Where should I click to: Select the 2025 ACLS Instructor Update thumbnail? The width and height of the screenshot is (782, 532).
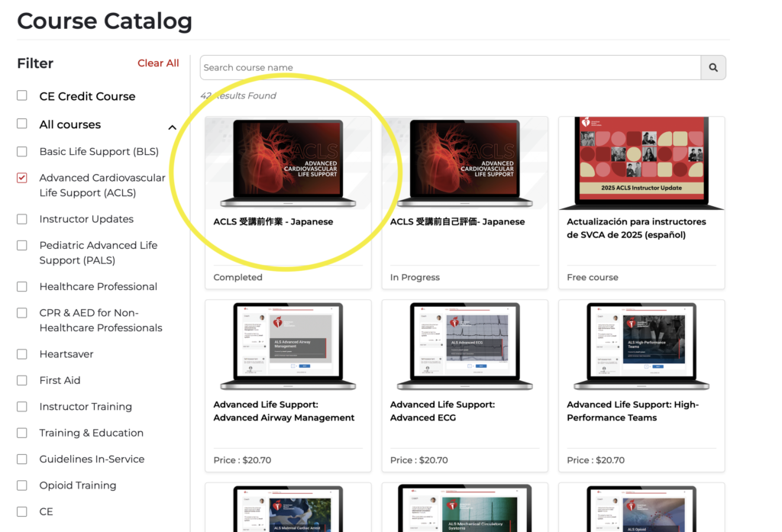click(x=641, y=163)
